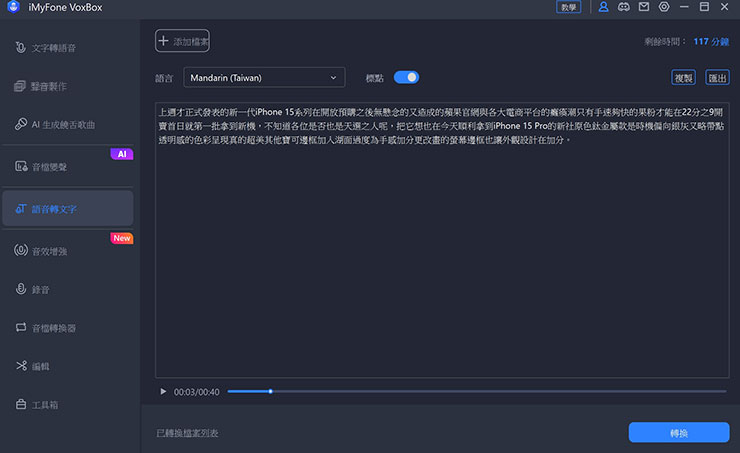Click the 00:03/00:40 playback time text

click(x=196, y=392)
